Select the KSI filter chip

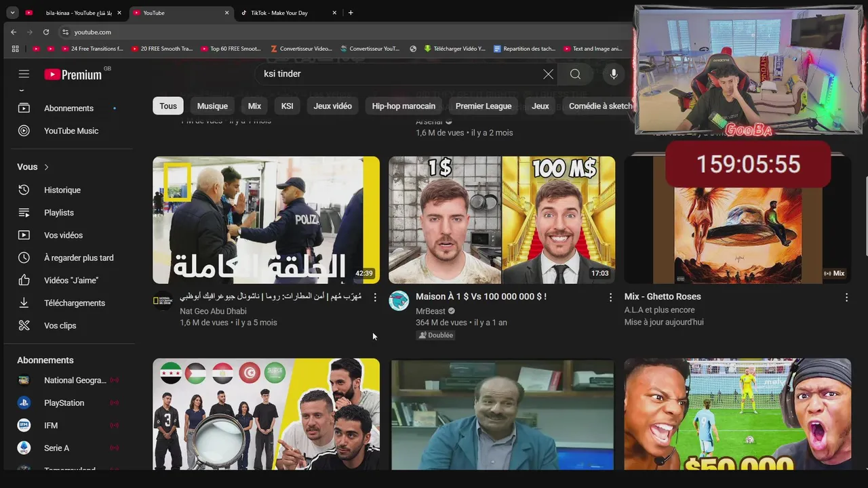pyautogui.click(x=288, y=106)
